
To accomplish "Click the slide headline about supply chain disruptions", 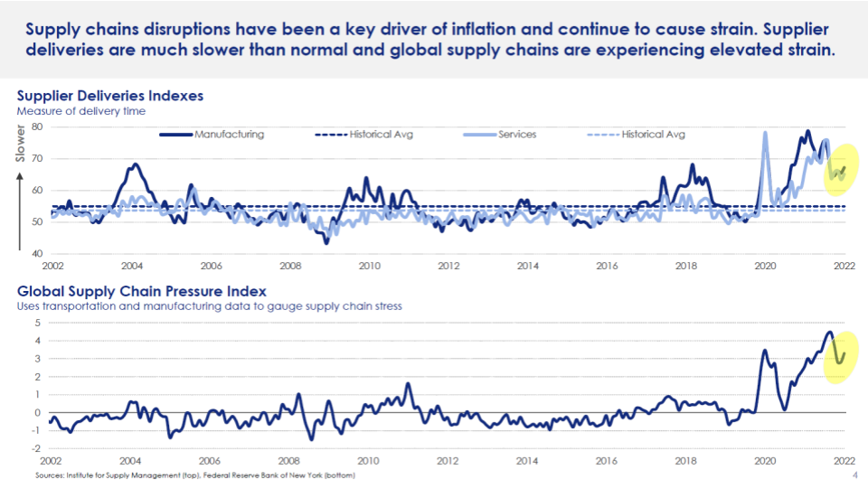I will (x=434, y=39).
